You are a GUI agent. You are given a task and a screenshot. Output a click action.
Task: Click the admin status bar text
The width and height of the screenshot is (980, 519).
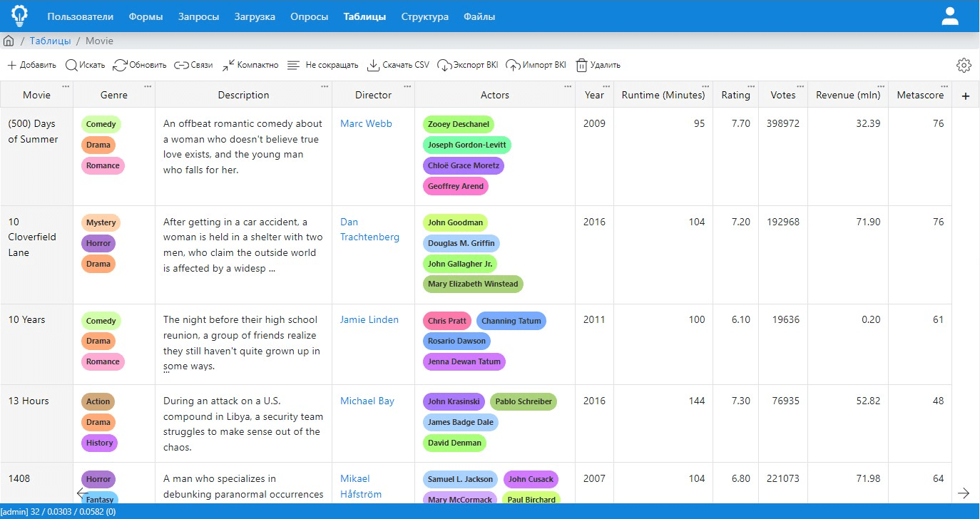pos(58,512)
